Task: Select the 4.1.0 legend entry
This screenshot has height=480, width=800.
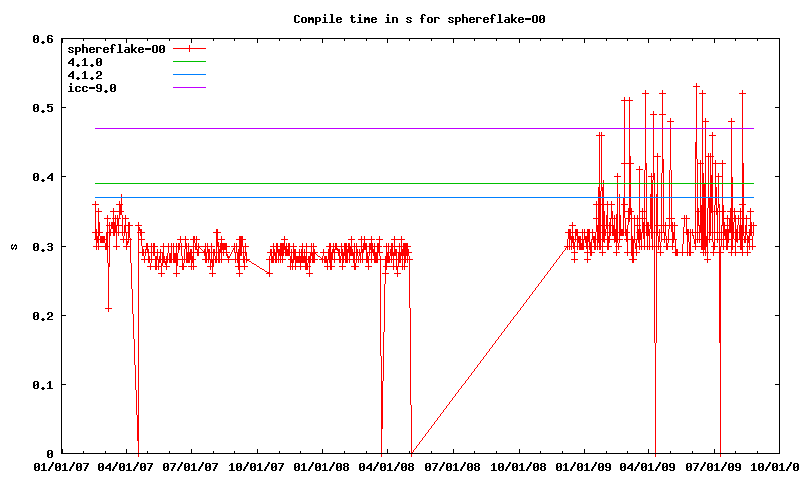Action: point(85,62)
